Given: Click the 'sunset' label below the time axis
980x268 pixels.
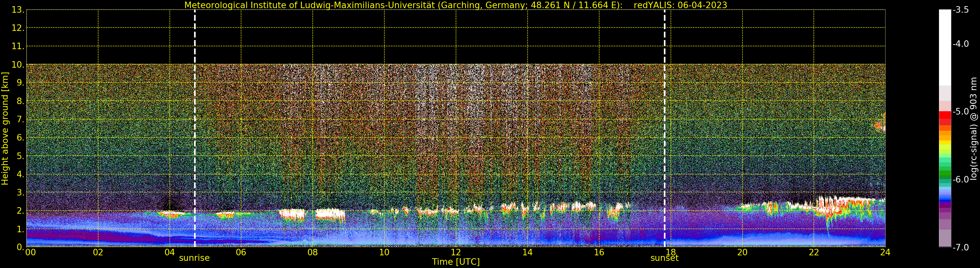Looking at the screenshot, I should click(x=664, y=258).
